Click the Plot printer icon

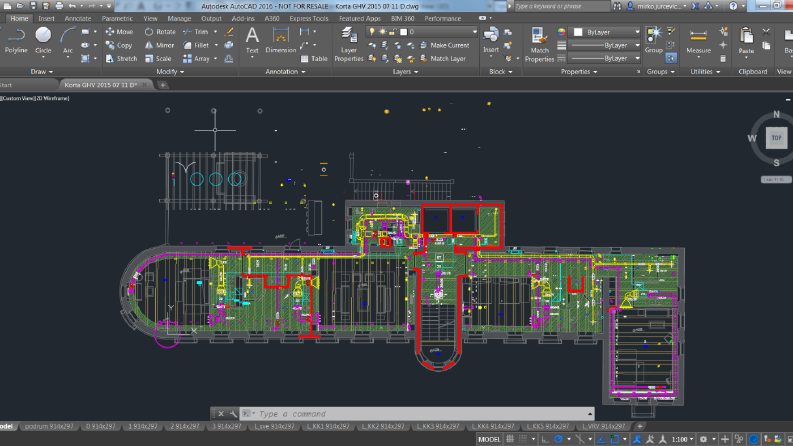[x=59, y=6]
